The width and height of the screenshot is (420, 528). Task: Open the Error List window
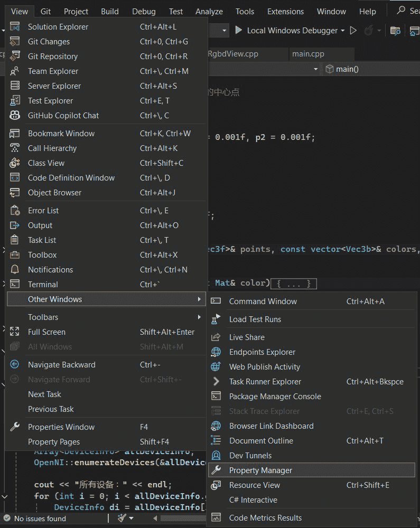[x=43, y=211]
